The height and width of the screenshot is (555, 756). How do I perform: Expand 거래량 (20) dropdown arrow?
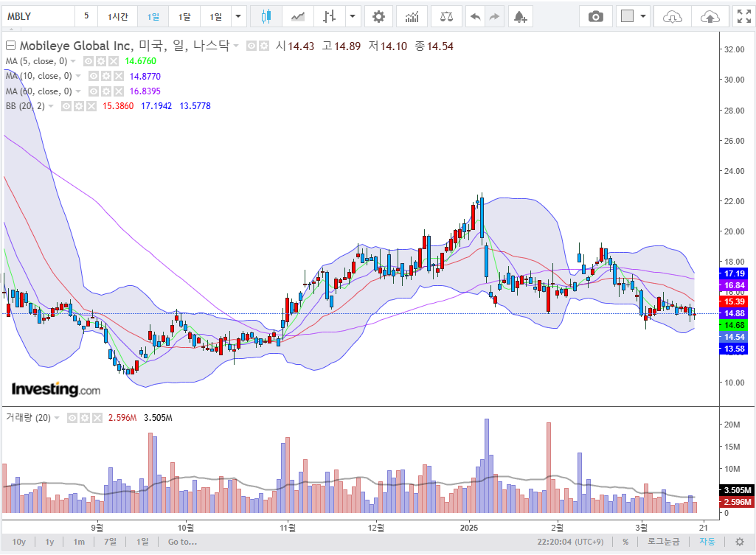[57, 418]
